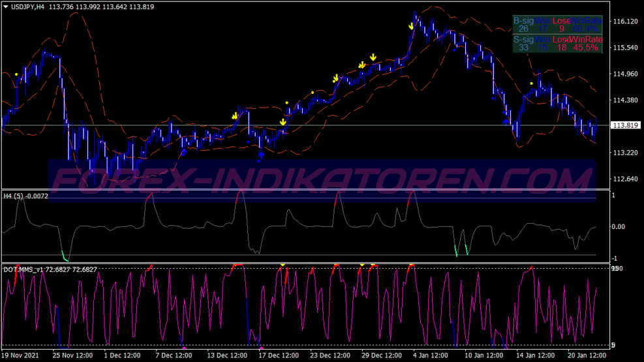The width and height of the screenshot is (644, 362).
Task: Click the sell WinRate value 45.5%
Action: pos(586,48)
